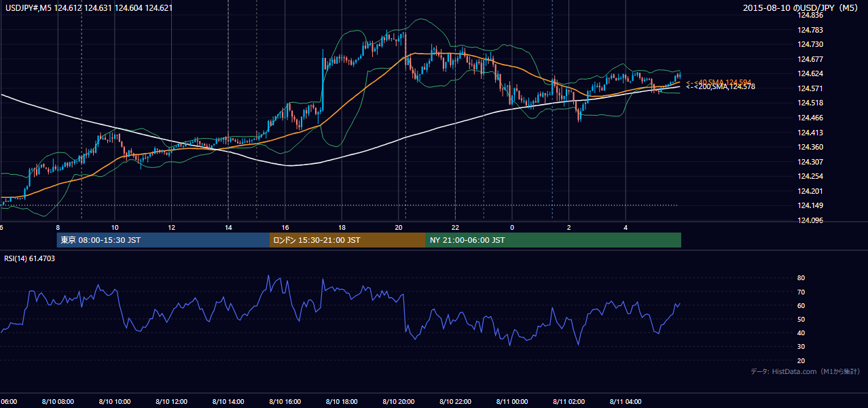Click RSI scale value 40

click(801, 333)
